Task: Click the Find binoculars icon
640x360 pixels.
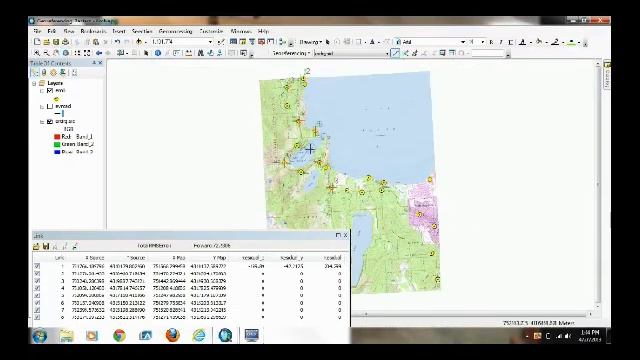Action: pyautogui.click(x=200, y=53)
